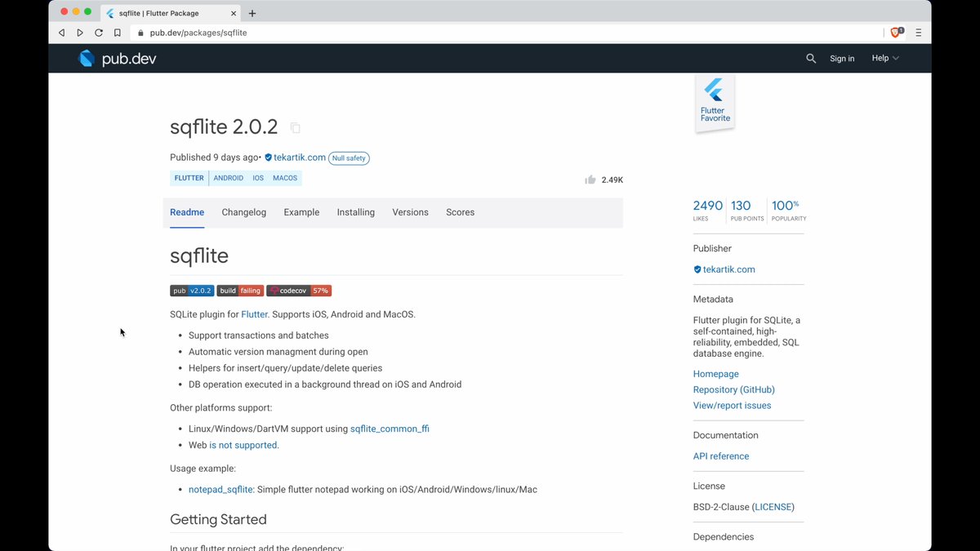Switch to the Changelog tab

[243, 212]
